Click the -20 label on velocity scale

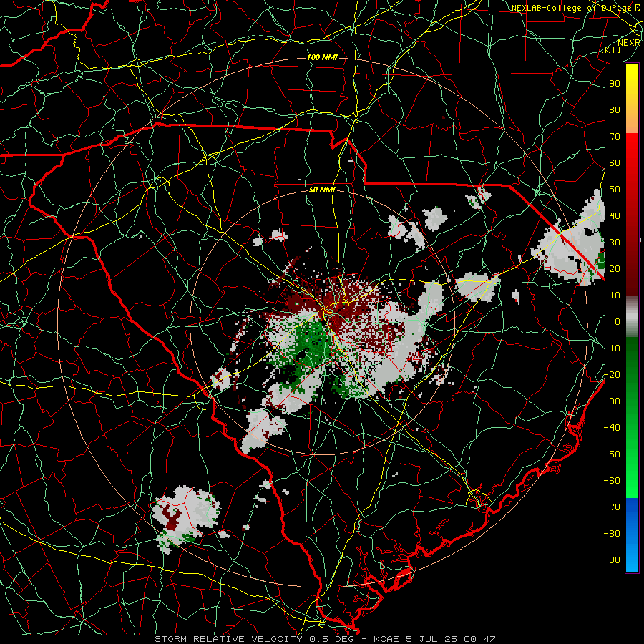click(612, 375)
